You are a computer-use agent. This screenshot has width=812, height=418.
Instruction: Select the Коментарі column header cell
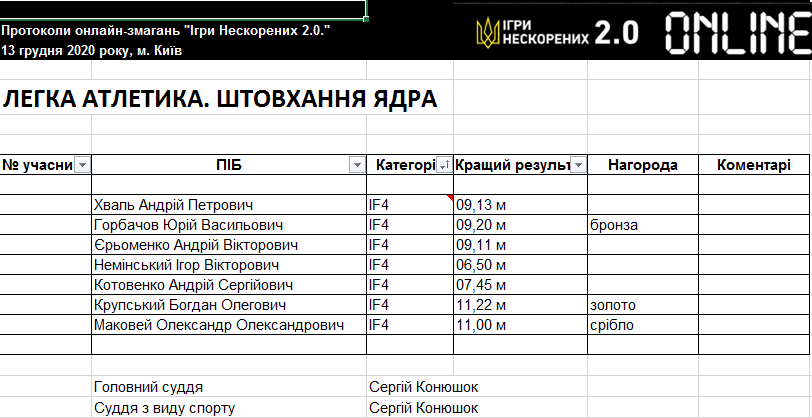(x=755, y=165)
